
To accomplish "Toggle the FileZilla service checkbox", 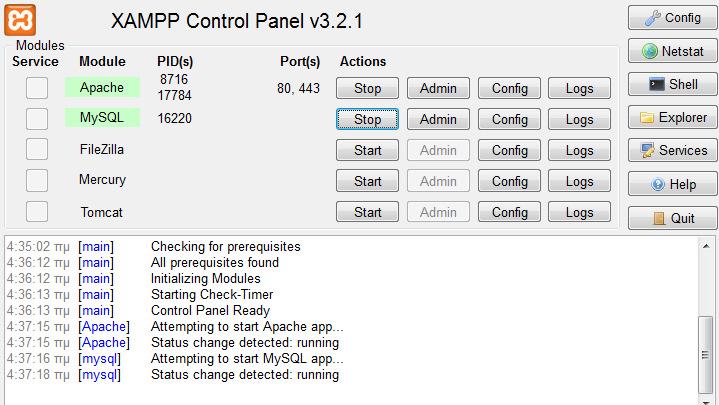I will [37, 149].
